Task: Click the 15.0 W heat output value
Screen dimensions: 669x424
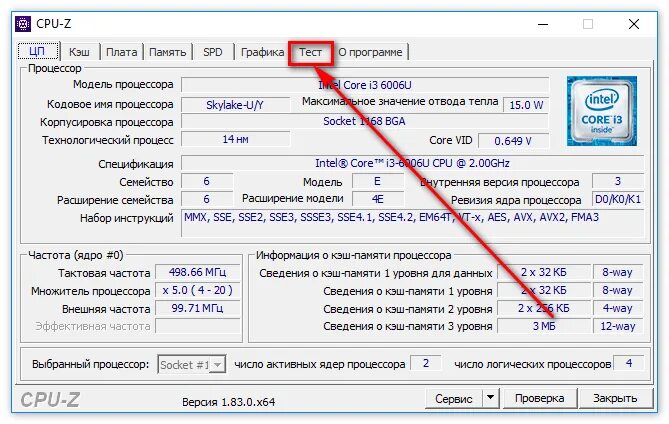Action: click(x=526, y=105)
